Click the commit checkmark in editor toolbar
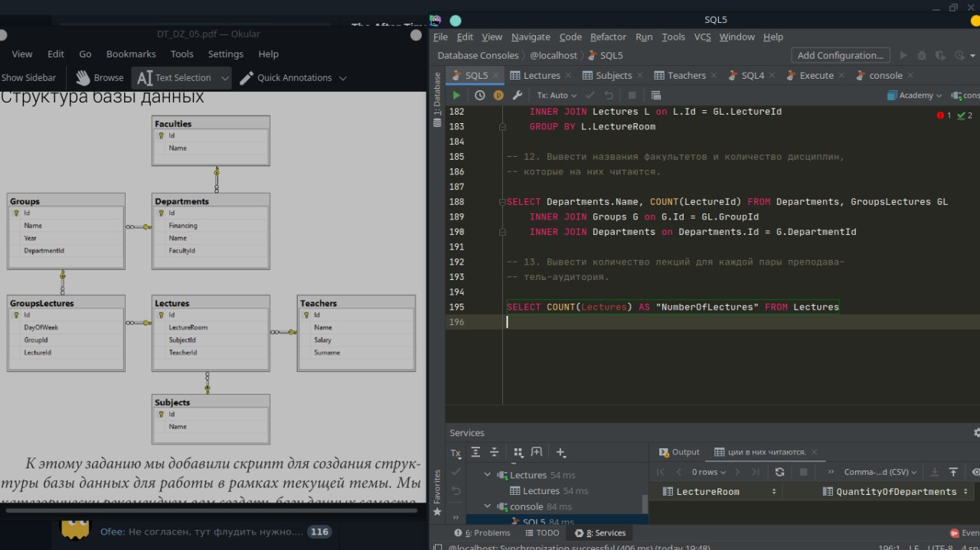 [590, 96]
